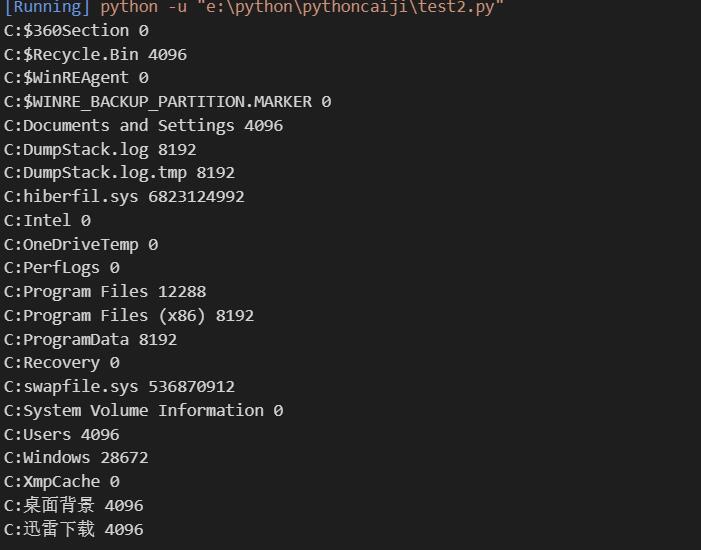Click the DumpStack.log.tmp output line
The height and width of the screenshot is (550, 701).
(x=119, y=173)
